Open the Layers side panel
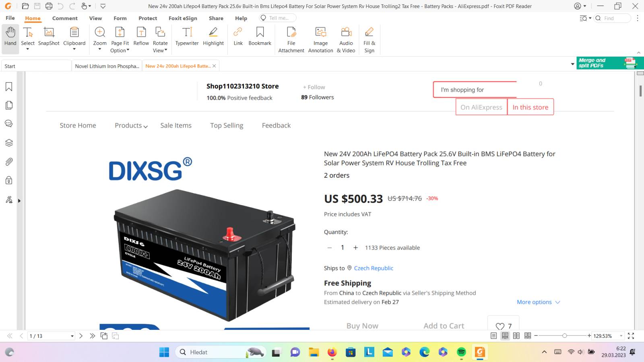This screenshot has height=362, width=644. (x=9, y=143)
